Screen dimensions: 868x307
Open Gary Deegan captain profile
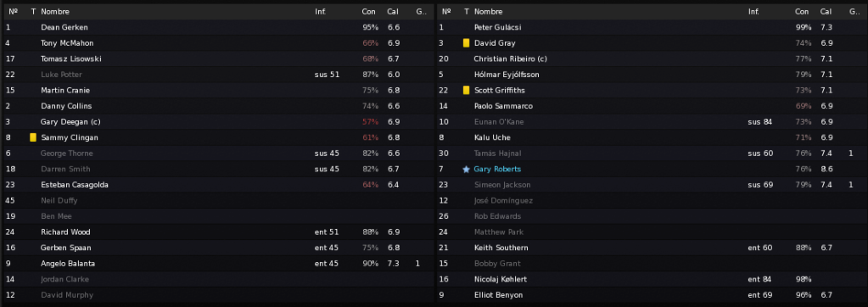coord(70,121)
